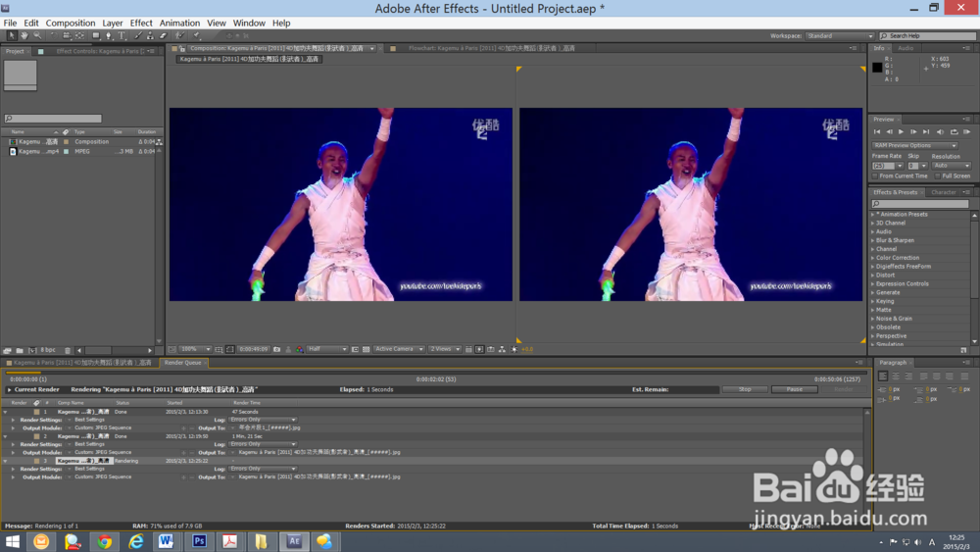This screenshot has height=552, width=980.
Task: Click the render progress bar
Action: pos(436,373)
